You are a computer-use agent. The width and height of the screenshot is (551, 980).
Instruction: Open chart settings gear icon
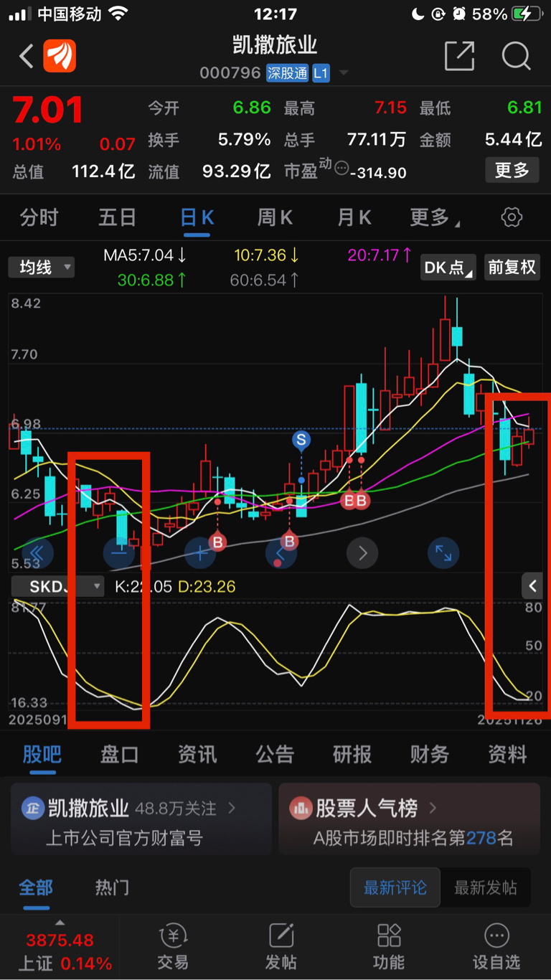[x=512, y=217]
